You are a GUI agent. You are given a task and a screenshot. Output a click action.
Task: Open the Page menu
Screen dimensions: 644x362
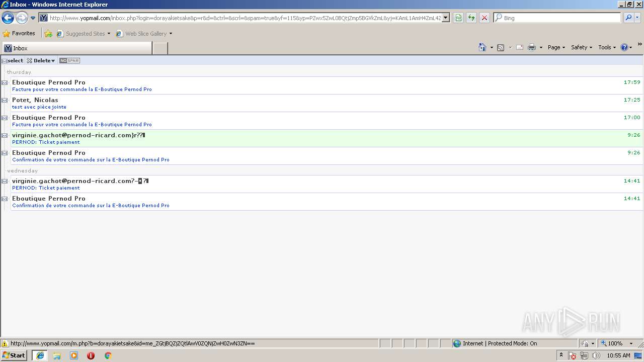[x=556, y=47]
